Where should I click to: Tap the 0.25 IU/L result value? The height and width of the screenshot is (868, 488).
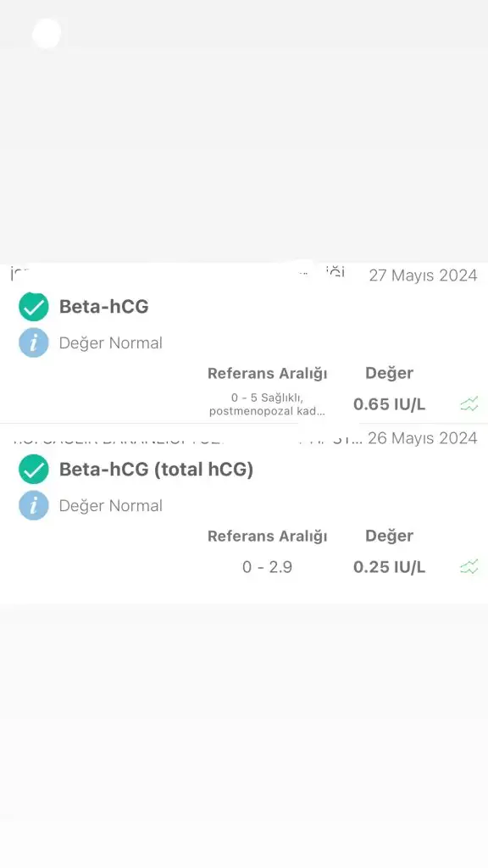click(390, 567)
